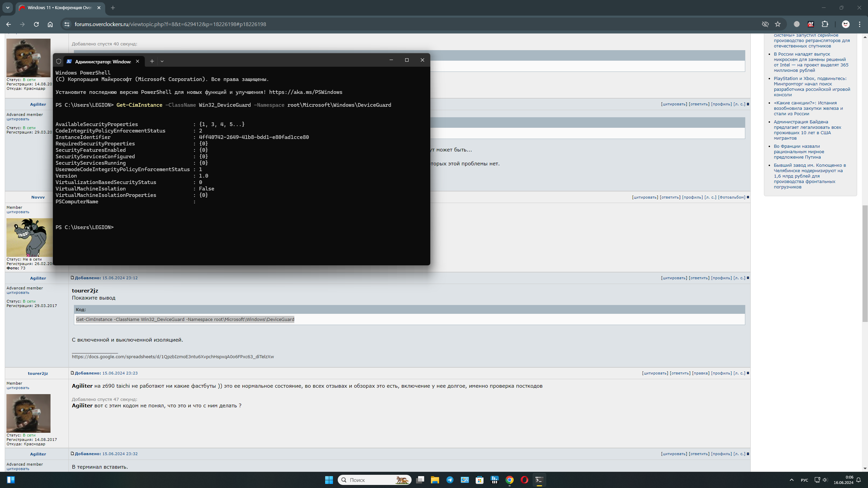Add a new PowerShell terminal tab
This screenshot has width=868, height=488.
[152, 61]
